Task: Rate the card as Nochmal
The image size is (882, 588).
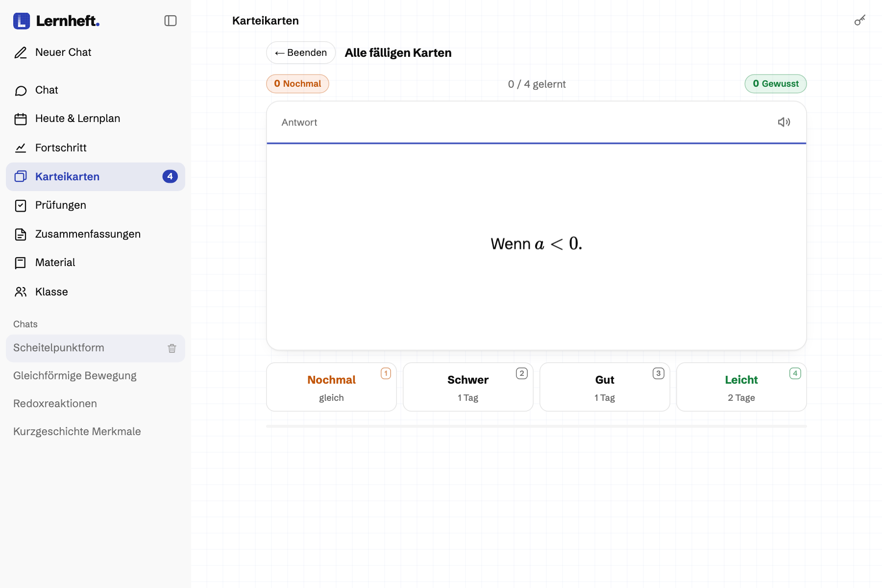Action: pos(331,387)
